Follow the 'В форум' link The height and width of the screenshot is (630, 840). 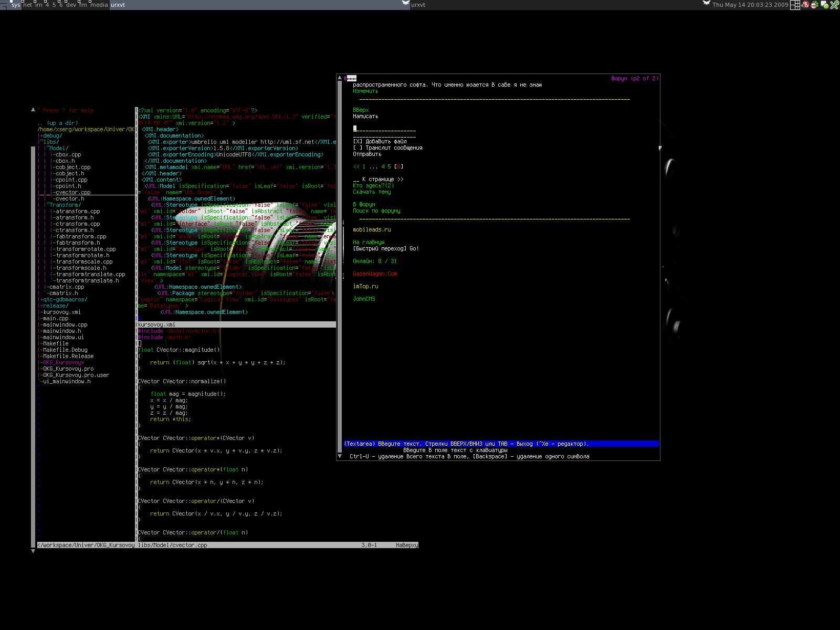point(364,205)
